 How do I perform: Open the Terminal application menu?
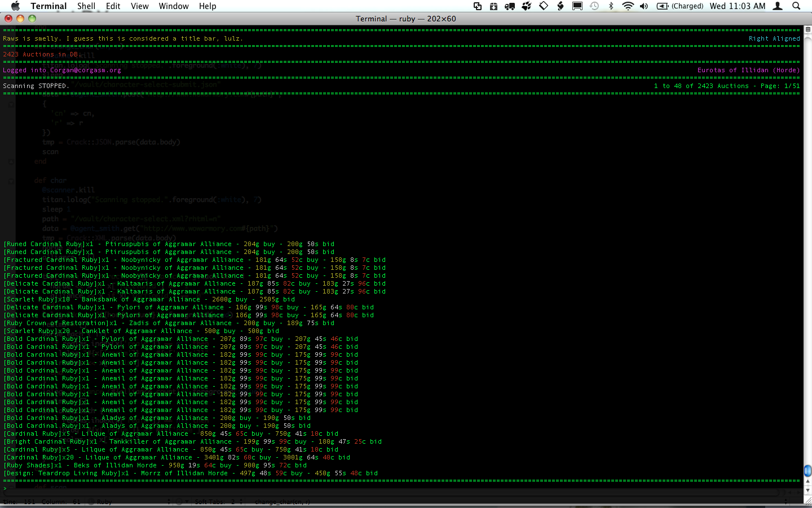click(x=48, y=6)
